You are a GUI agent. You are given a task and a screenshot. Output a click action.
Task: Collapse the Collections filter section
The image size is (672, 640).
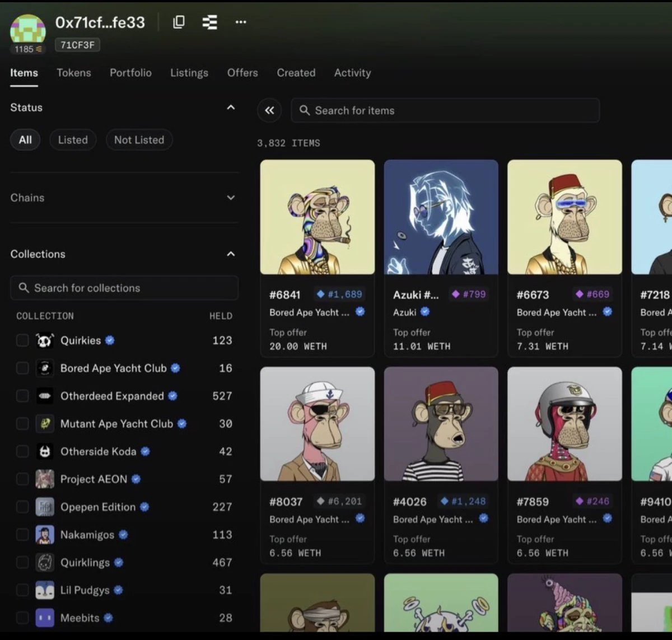[231, 254]
